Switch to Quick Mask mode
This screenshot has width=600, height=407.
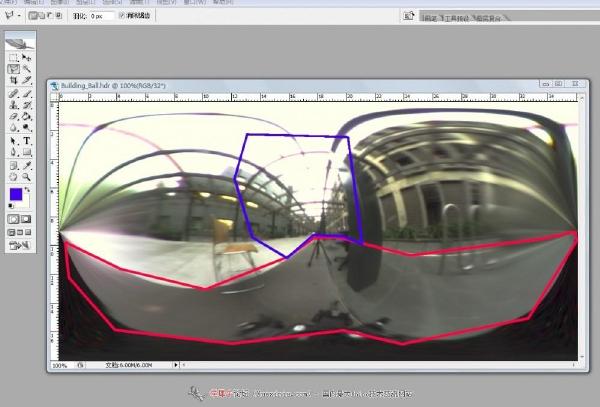click(x=26, y=219)
